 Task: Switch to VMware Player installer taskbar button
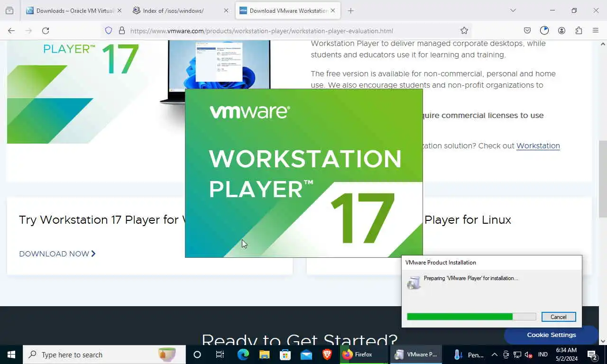(416, 355)
